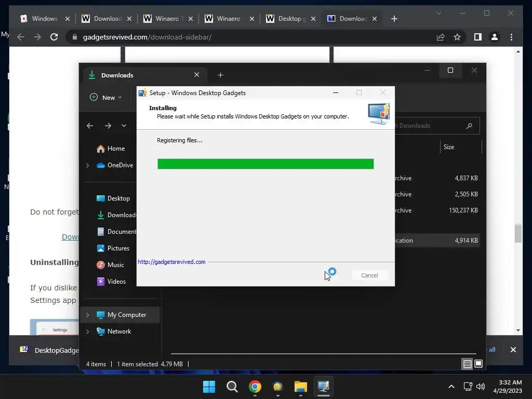Expand the OneDrive tree node

[x=87, y=165]
